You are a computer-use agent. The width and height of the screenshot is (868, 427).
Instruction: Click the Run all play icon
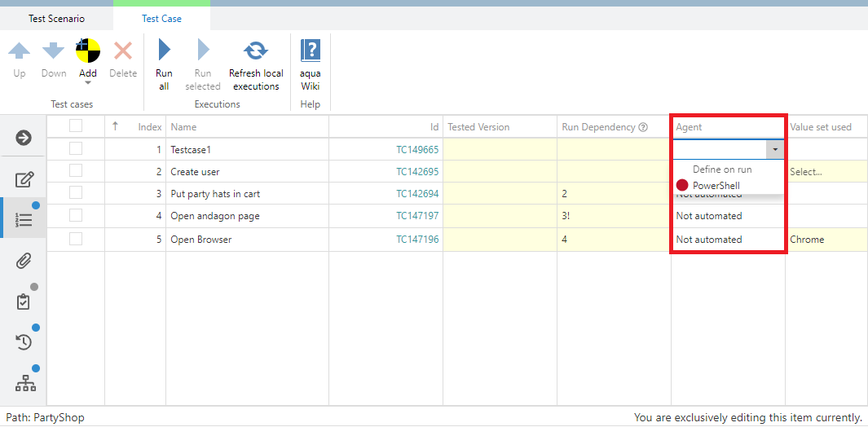tap(164, 51)
